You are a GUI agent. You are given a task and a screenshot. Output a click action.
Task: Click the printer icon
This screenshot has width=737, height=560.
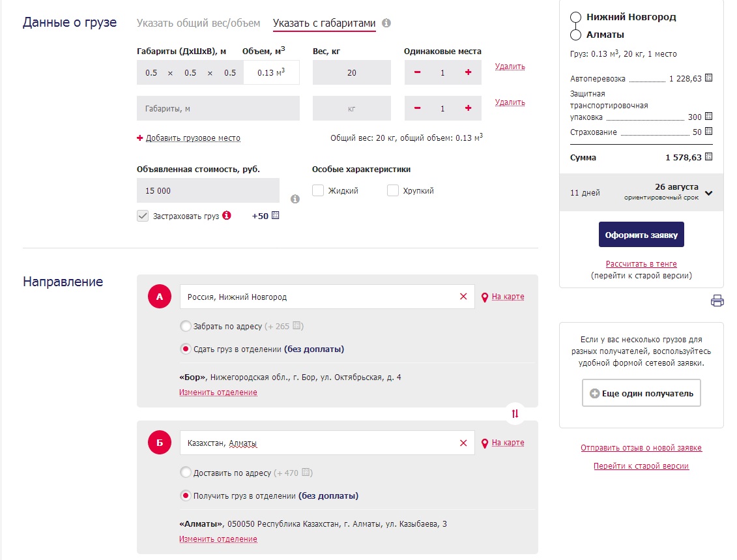coord(717,301)
